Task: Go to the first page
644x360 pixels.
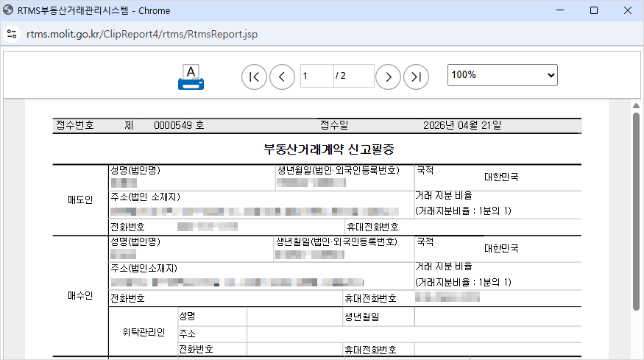Action: [x=254, y=77]
